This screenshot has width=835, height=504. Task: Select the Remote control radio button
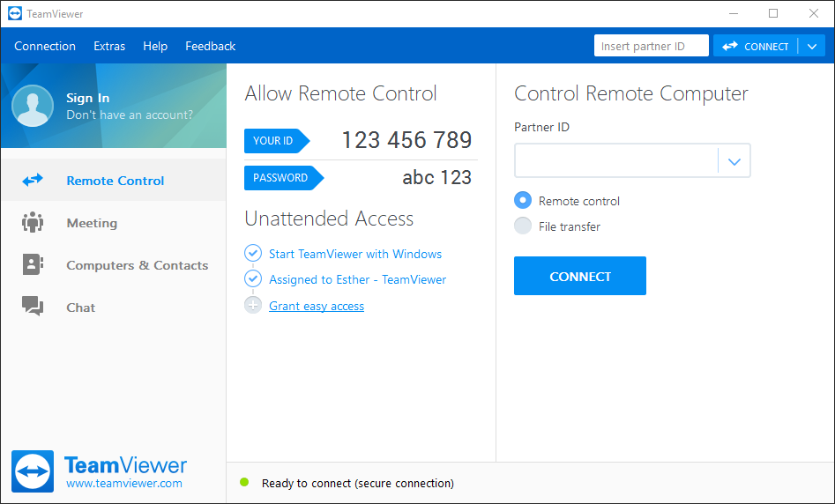click(523, 201)
